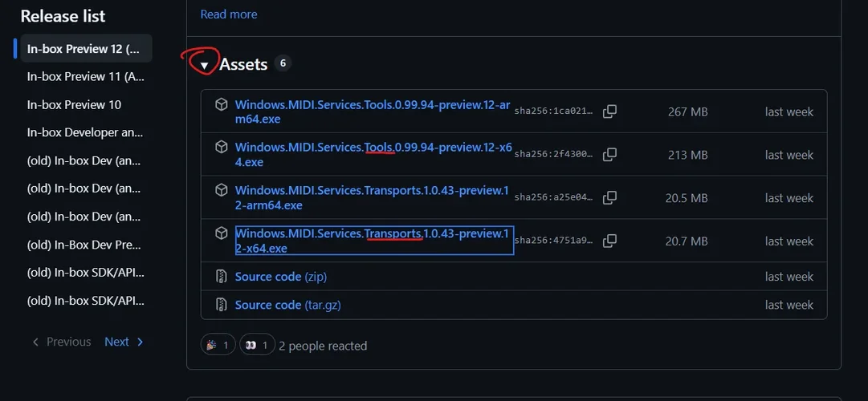Viewport: 868px width, 401px height.
Task: Download Transports 1.0.43 preview.12 x64.exe
Action: 374,241
